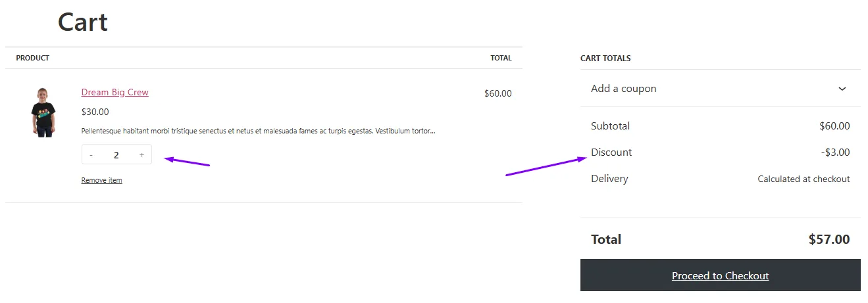Click the Subtotal label
Image resolution: width=868 pixels, height=303 pixels.
(x=610, y=126)
